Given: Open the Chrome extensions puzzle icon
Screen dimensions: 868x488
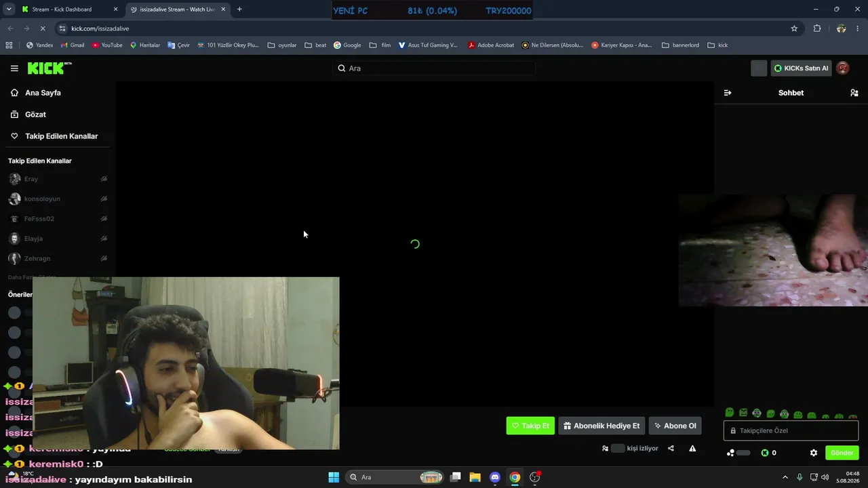Looking at the screenshot, I should (x=817, y=28).
